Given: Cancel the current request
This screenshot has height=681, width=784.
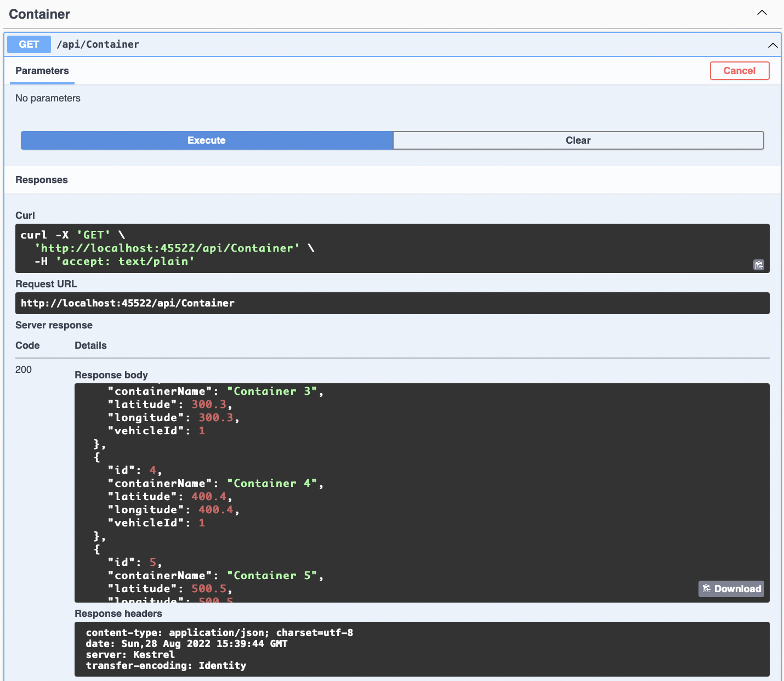Looking at the screenshot, I should (740, 70).
